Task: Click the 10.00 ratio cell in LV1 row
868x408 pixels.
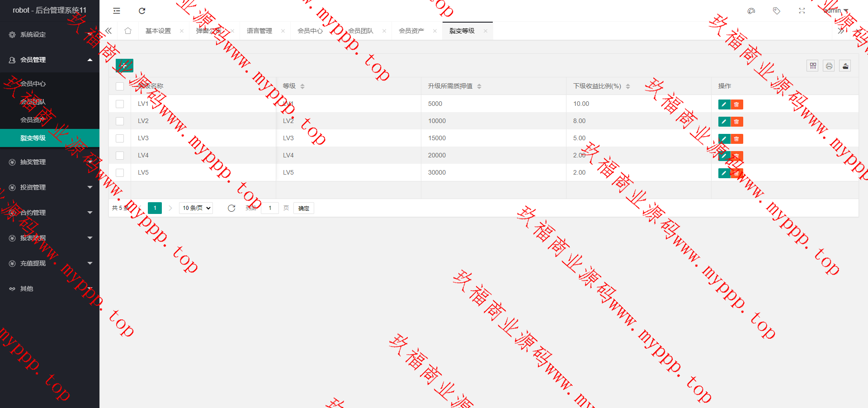Action: click(x=639, y=104)
